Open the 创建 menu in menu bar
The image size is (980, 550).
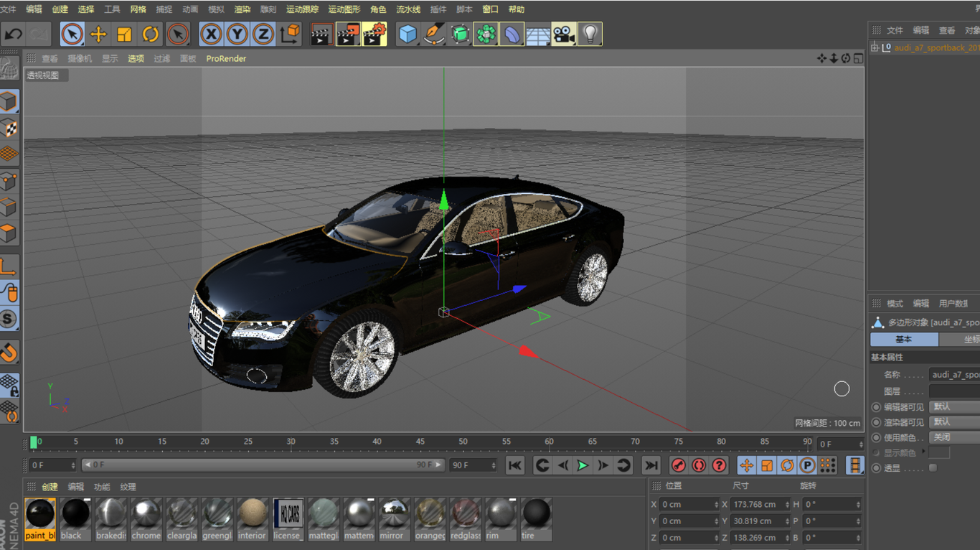[x=60, y=9]
